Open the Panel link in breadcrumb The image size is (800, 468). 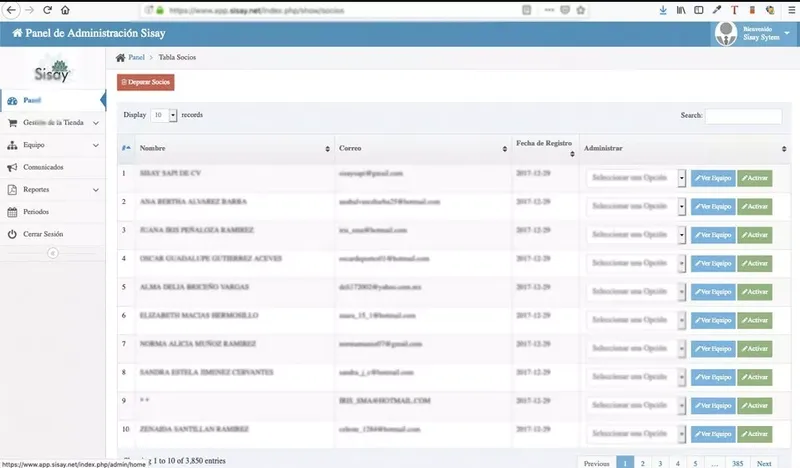tap(136, 57)
